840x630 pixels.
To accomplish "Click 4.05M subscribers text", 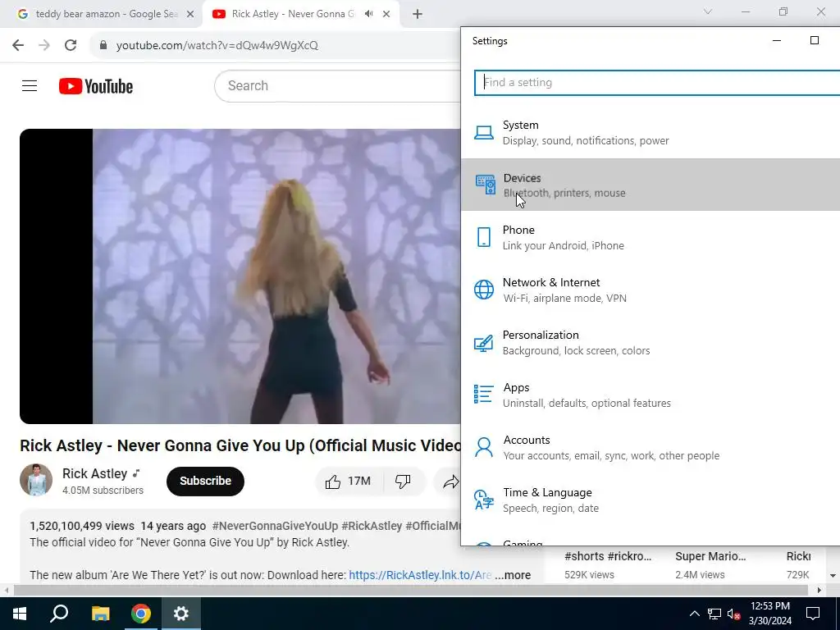I will (x=103, y=491).
